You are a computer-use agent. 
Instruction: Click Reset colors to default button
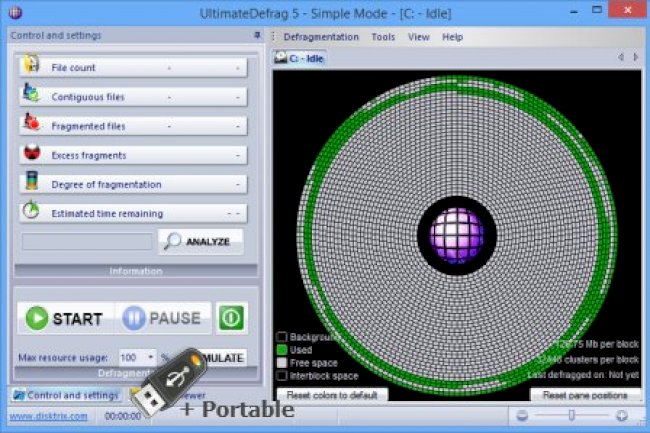click(331, 396)
